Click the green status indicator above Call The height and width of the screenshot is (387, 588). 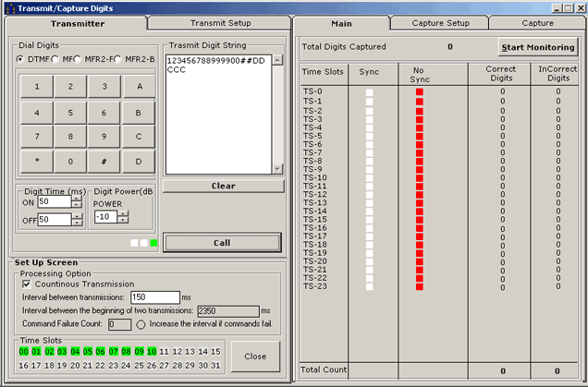(153, 243)
